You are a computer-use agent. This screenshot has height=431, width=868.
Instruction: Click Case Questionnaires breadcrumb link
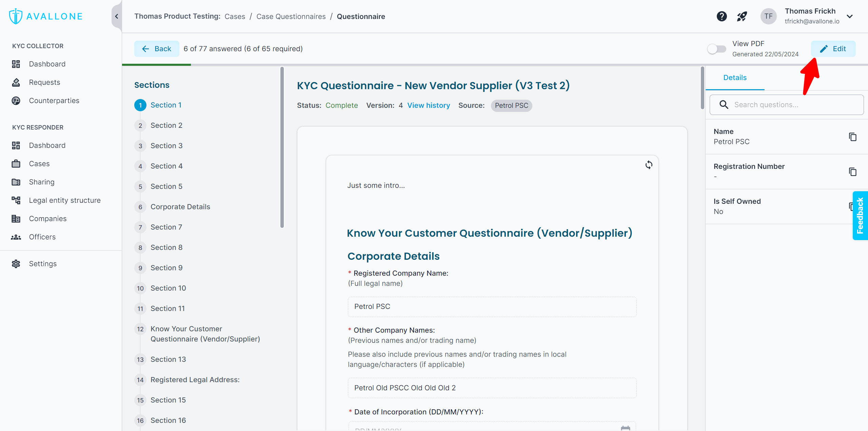point(291,16)
